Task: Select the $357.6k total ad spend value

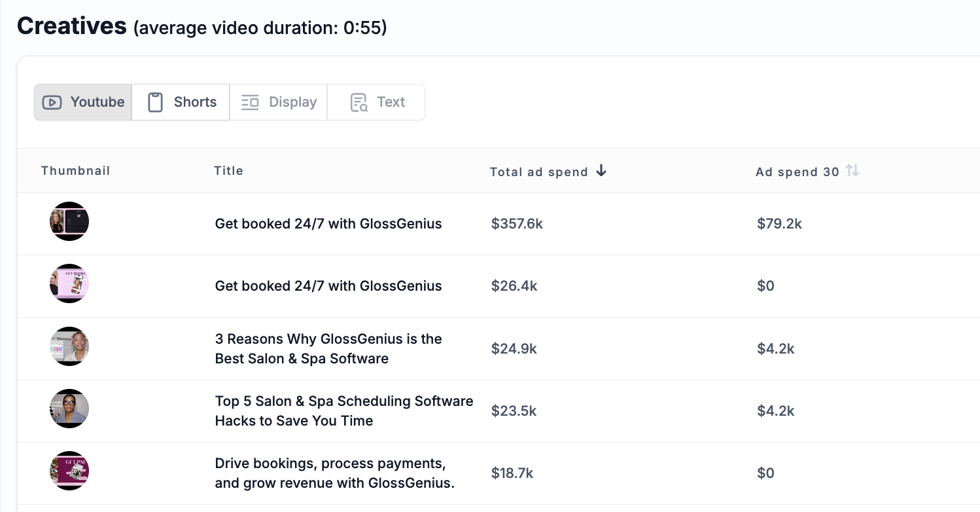Action: coord(517,224)
